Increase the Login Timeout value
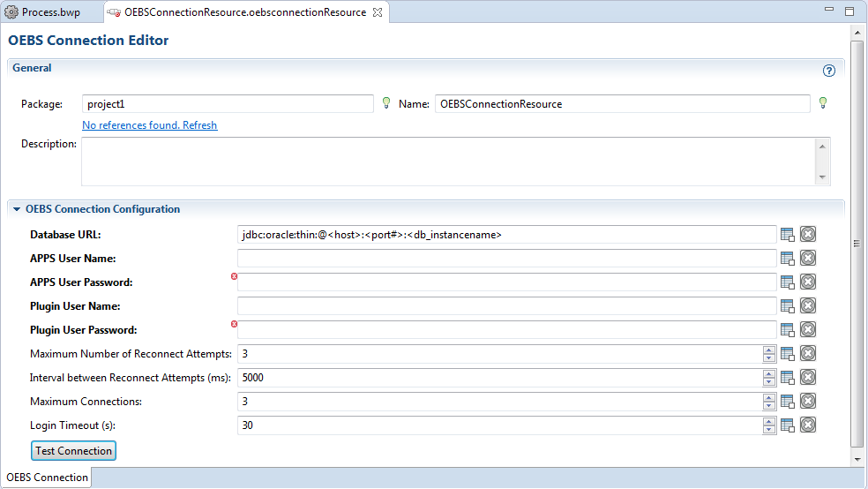868x489 pixels. 769,421
